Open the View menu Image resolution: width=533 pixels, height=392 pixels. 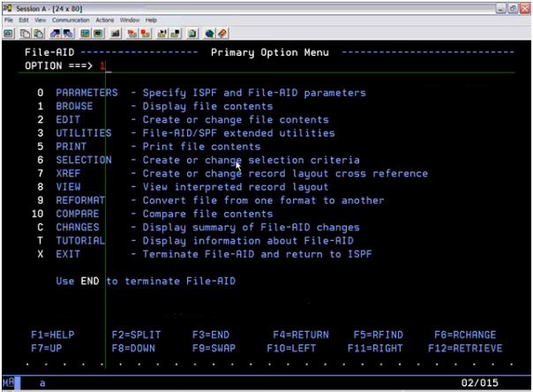coord(40,20)
